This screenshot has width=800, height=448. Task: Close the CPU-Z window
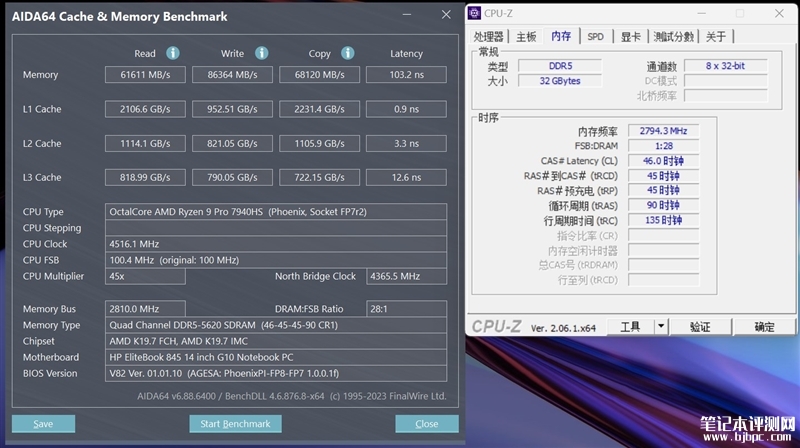coord(779,13)
